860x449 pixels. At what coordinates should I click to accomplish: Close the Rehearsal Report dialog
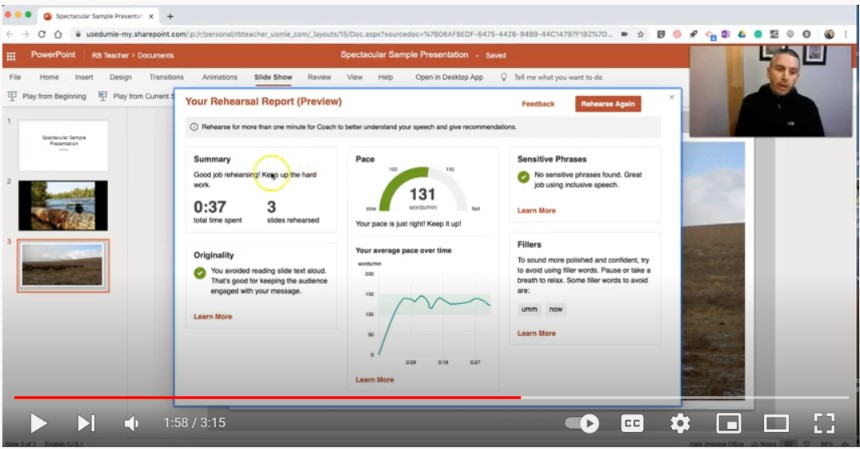tap(672, 97)
